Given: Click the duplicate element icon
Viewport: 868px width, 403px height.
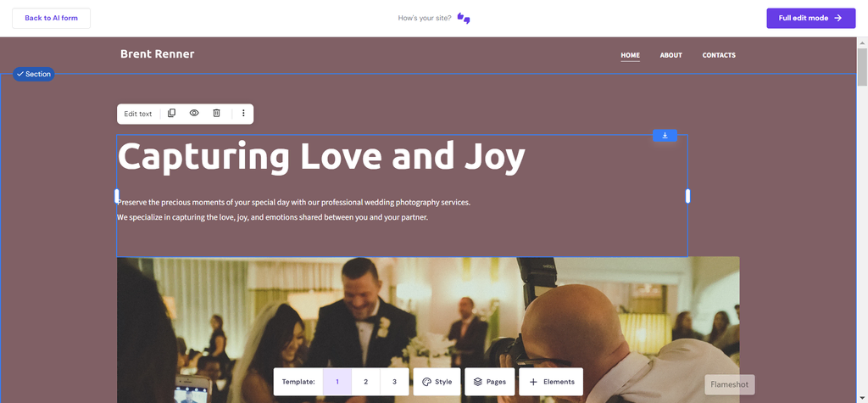Looking at the screenshot, I should tap(171, 113).
